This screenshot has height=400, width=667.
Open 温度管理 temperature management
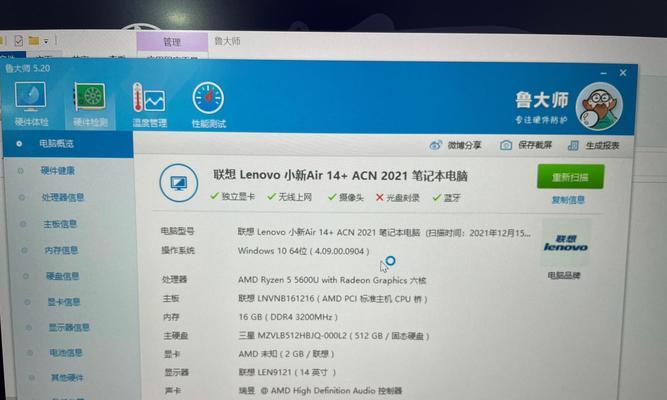tap(149, 105)
